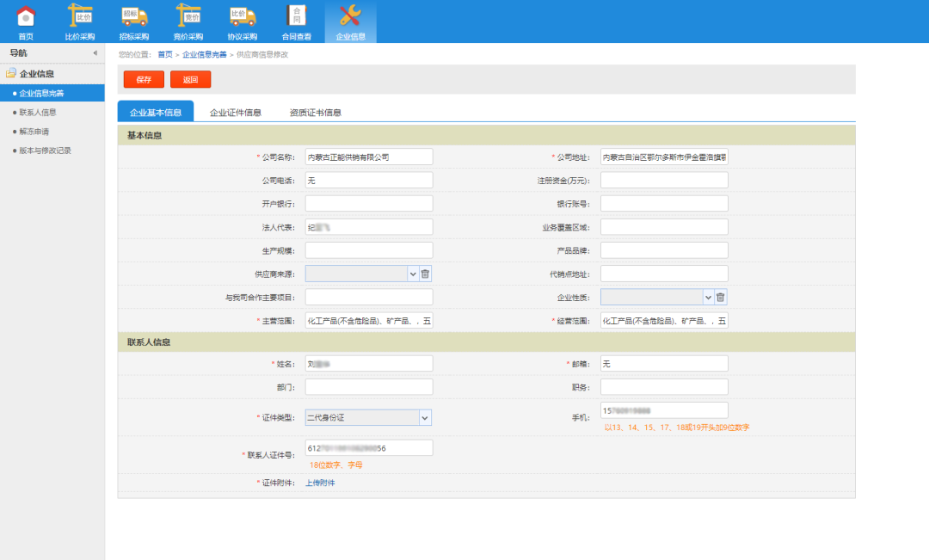Focus the 与我司合作主要项目 input field

point(368,297)
